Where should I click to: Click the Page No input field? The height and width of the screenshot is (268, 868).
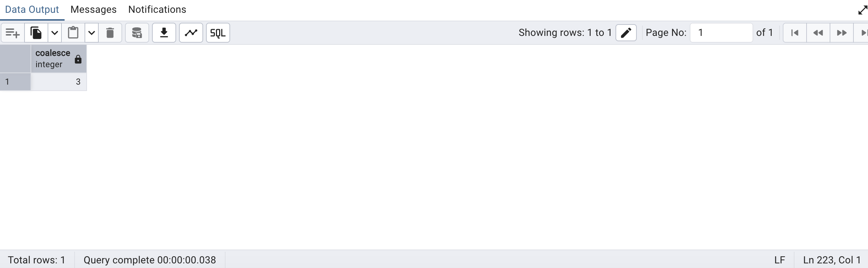(721, 33)
